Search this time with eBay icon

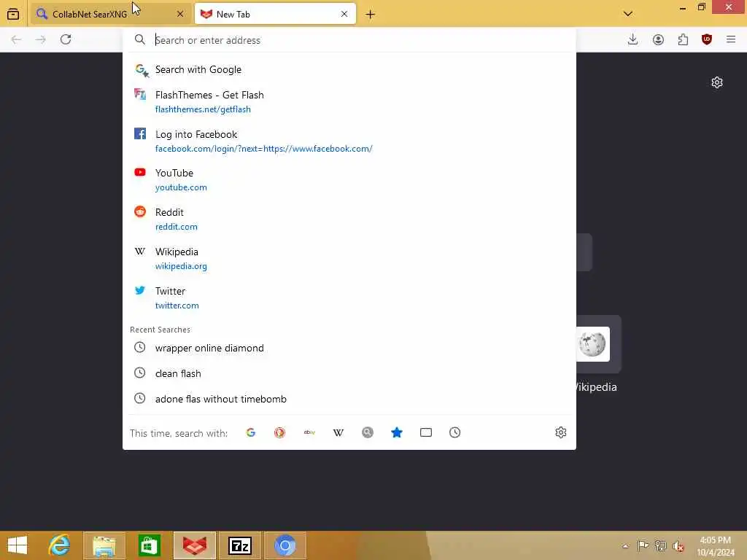pyautogui.click(x=309, y=432)
